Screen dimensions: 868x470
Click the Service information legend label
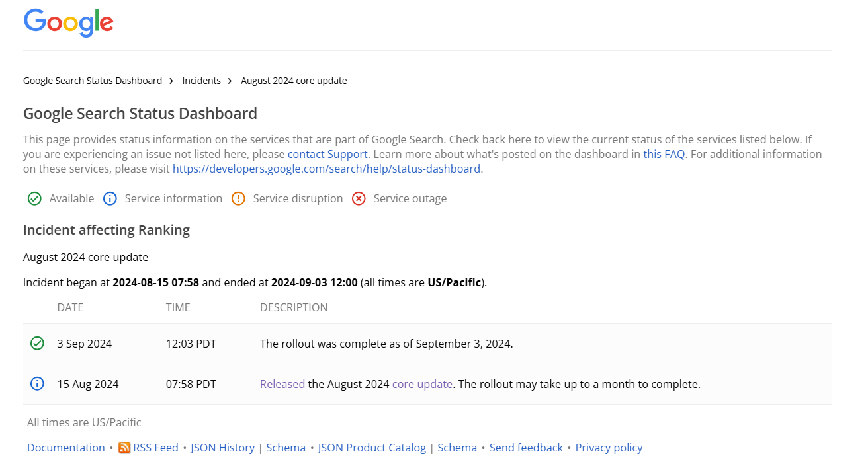(x=173, y=198)
